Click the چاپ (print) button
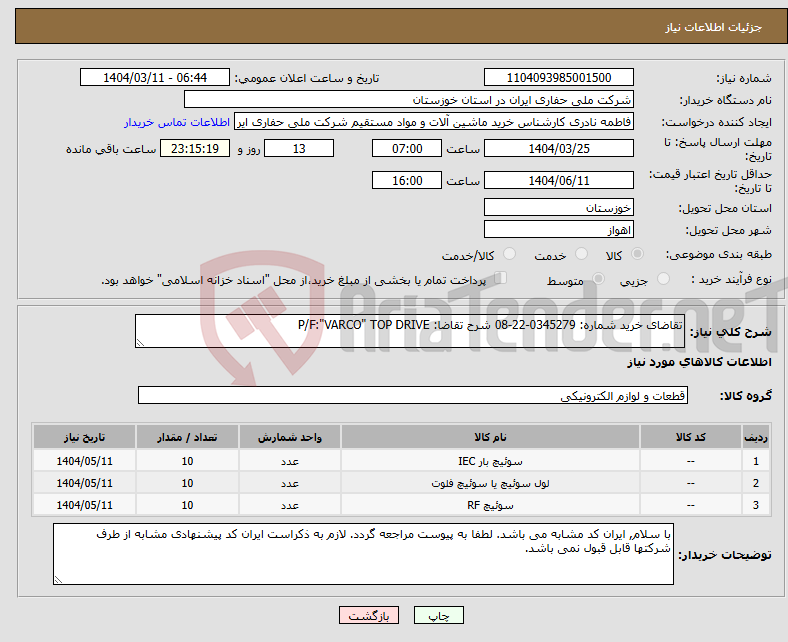The image size is (788, 642). [438, 615]
